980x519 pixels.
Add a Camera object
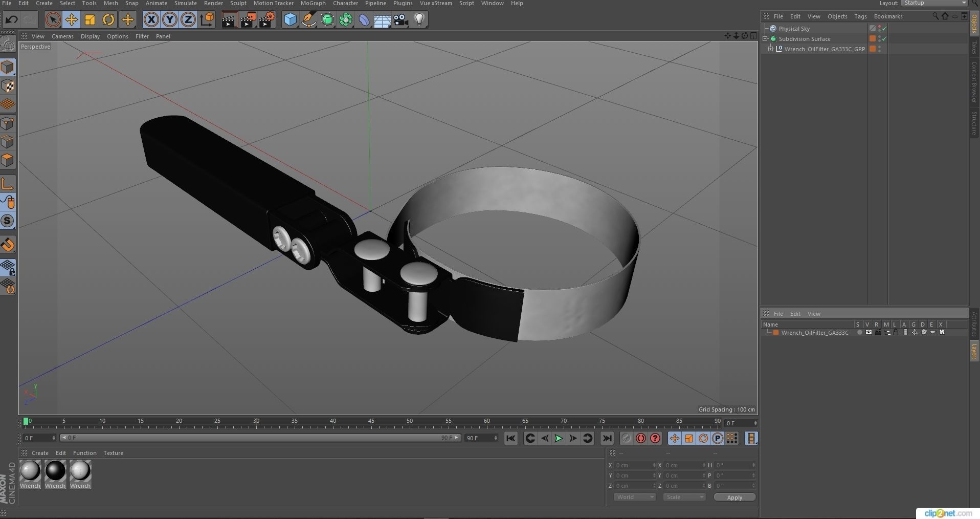coord(401,20)
